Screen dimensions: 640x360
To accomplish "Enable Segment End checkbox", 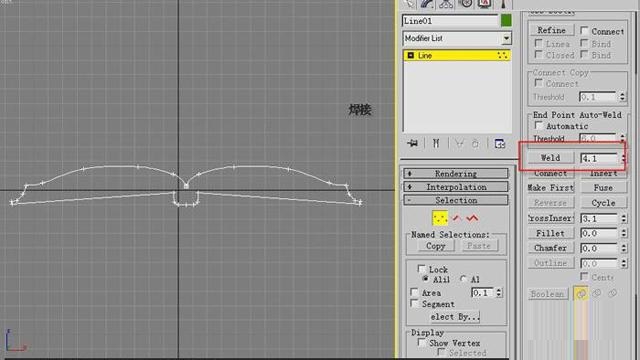I will [x=414, y=304].
